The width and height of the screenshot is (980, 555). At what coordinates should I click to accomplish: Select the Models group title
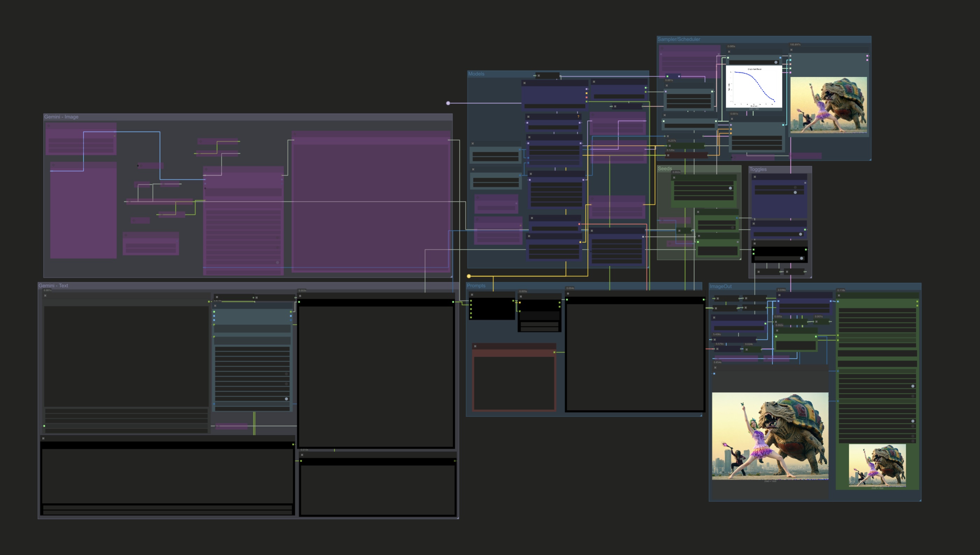(476, 74)
